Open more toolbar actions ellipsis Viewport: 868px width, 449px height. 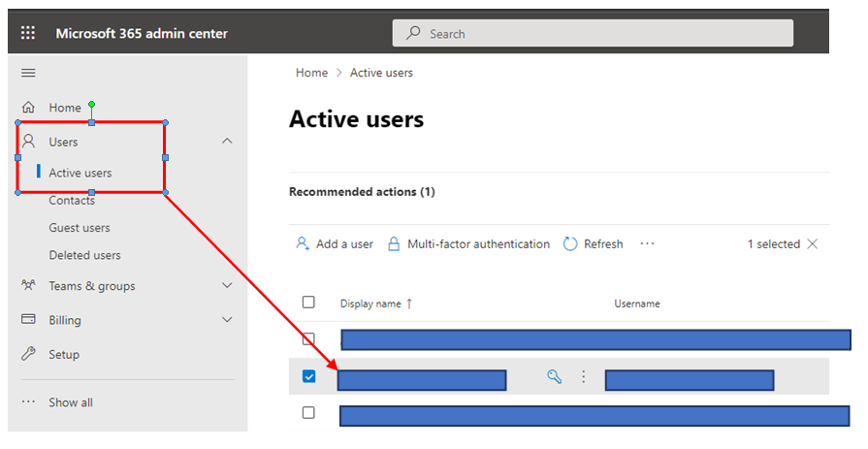tap(647, 243)
